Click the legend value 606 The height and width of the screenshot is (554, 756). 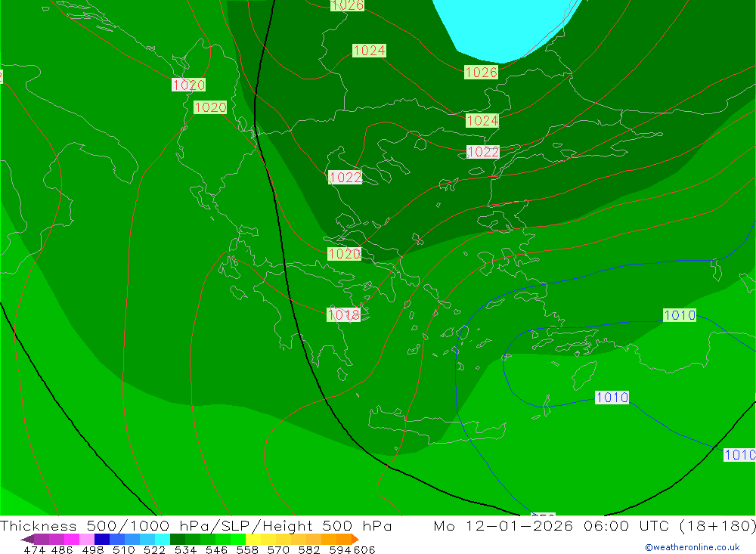point(364,549)
